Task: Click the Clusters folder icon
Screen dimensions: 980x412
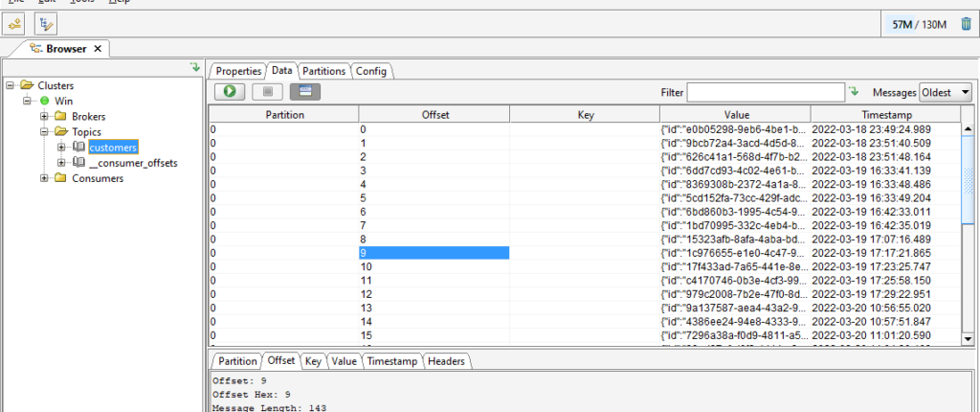Action: (x=26, y=84)
